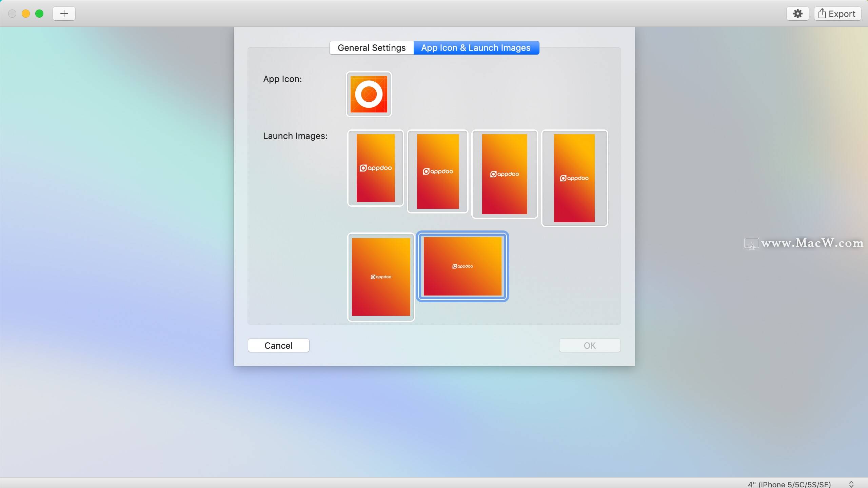Screen dimensions: 868x488
Task: Open the settings gear icon in the toolbar
Action: click(797, 14)
